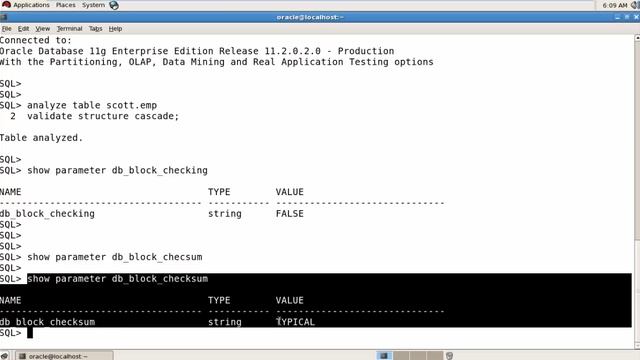Click the 'oracle@localhost:~' window title

click(x=310, y=17)
